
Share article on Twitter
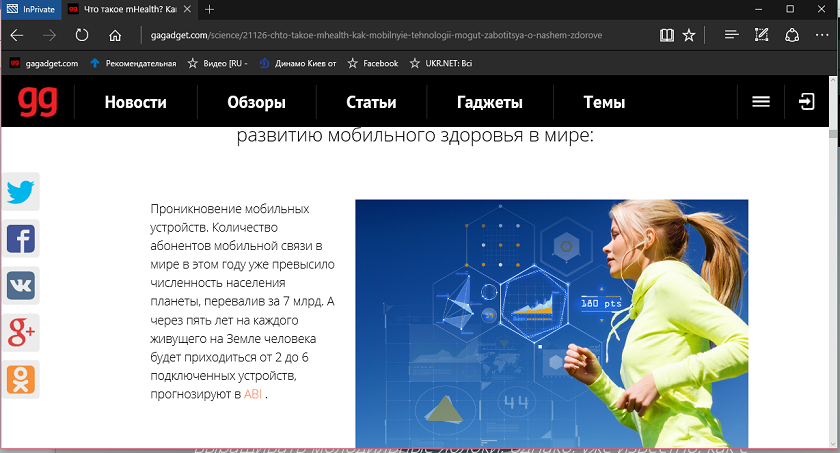point(21,192)
